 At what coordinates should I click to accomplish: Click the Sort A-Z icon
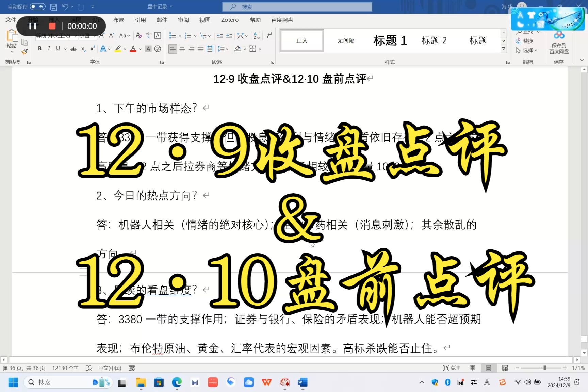[x=257, y=35]
